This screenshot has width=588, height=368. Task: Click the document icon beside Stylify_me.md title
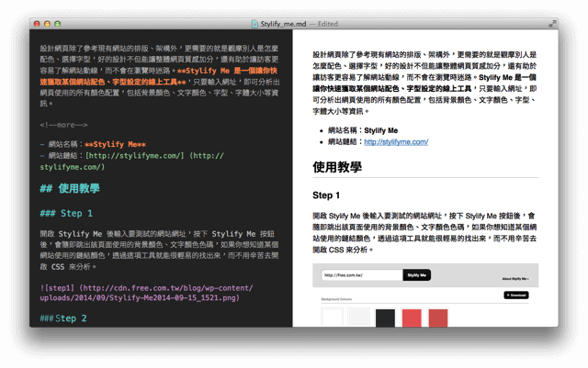pyautogui.click(x=254, y=24)
